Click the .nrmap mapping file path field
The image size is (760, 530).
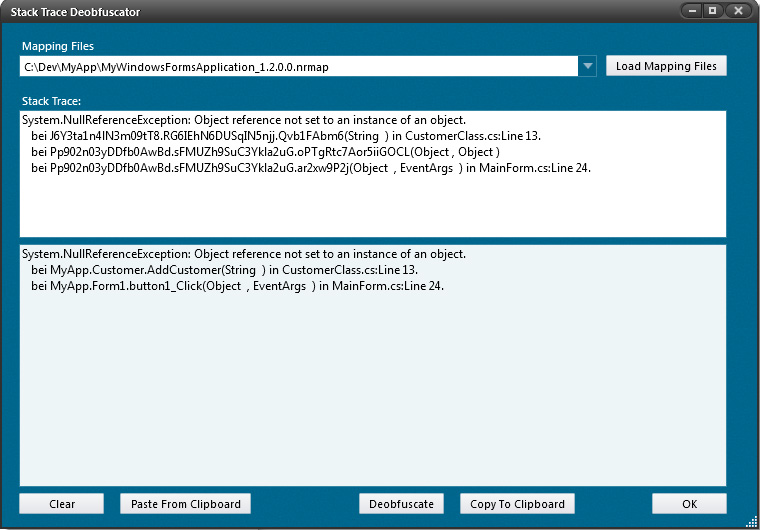(x=298, y=66)
